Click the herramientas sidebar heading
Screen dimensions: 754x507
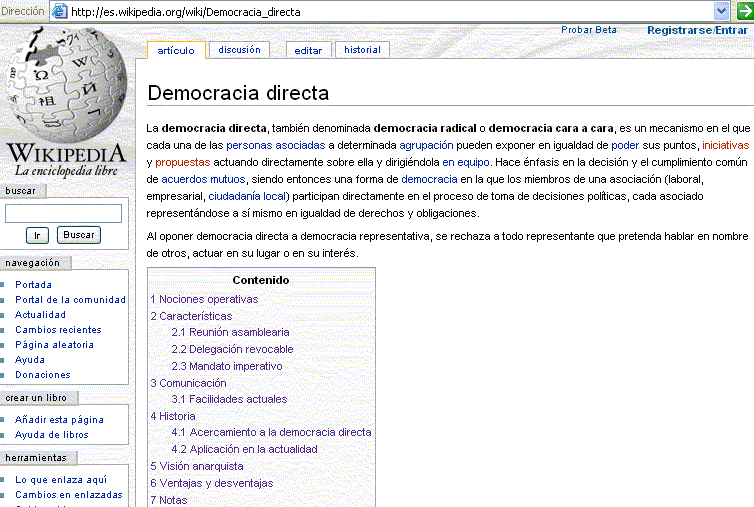coord(36,458)
